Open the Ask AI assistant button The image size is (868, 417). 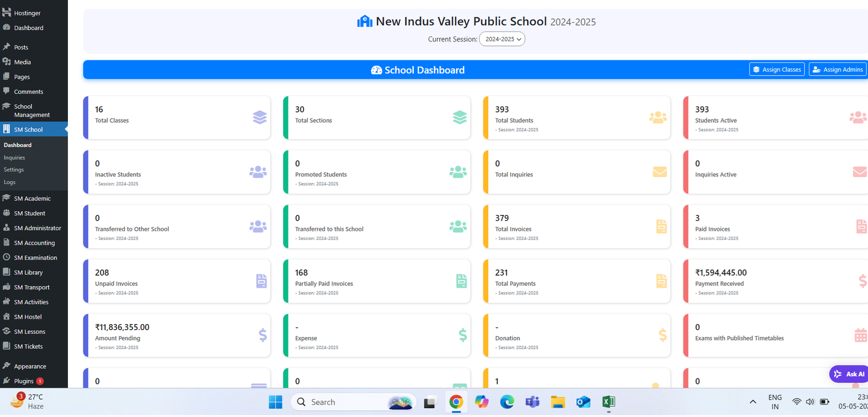[x=849, y=374]
